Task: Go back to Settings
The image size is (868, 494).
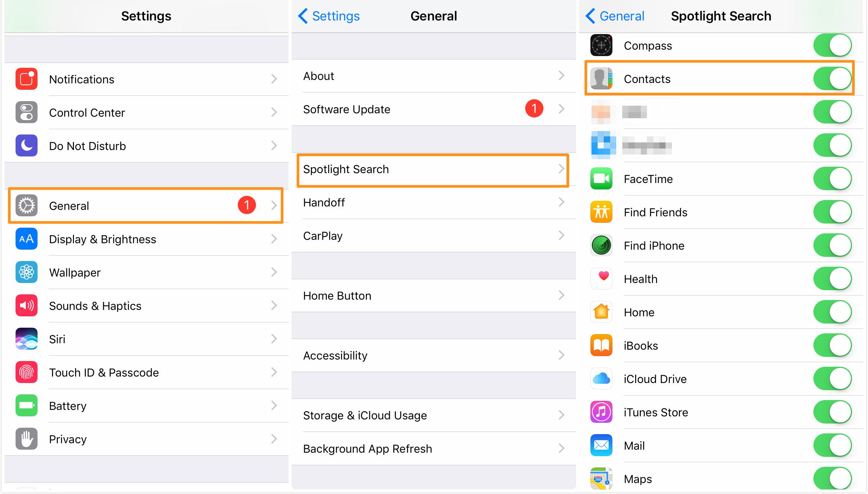Action: pos(329,16)
